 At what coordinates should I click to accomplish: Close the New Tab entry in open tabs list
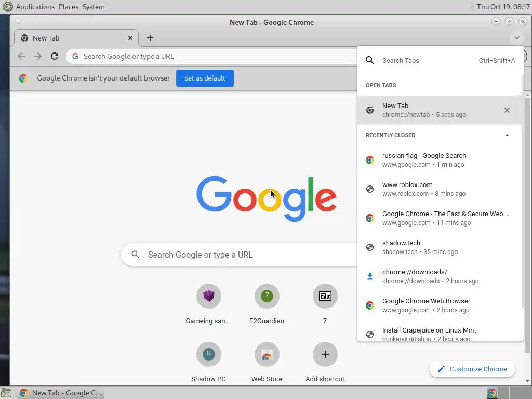click(507, 110)
